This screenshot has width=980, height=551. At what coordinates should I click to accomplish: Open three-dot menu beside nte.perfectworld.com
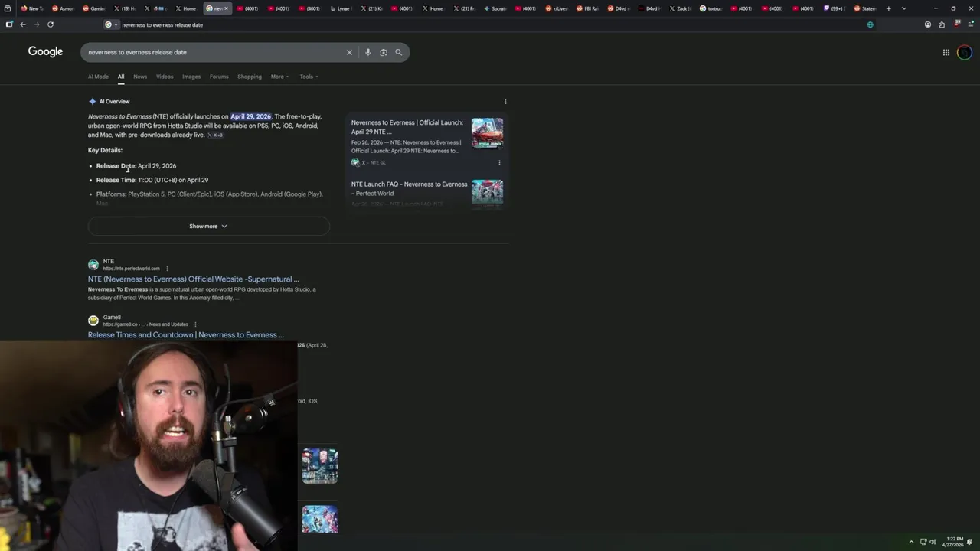167,269
